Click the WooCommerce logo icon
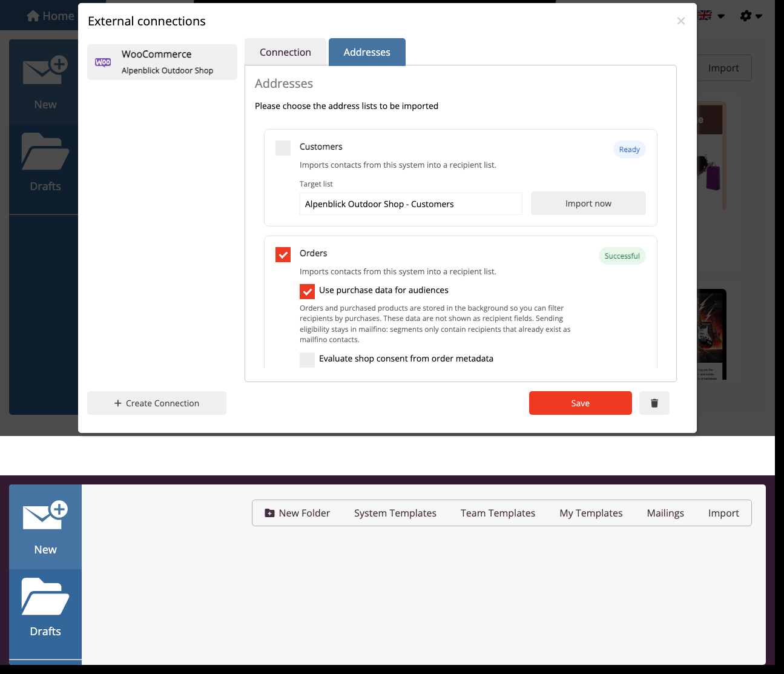The image size is (784, 674). click(x=103, y=62)
